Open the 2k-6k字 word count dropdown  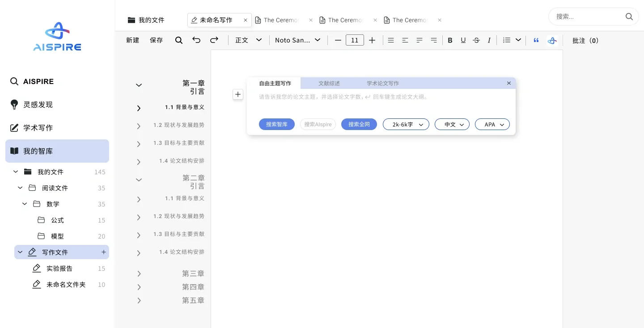(406, 124)
